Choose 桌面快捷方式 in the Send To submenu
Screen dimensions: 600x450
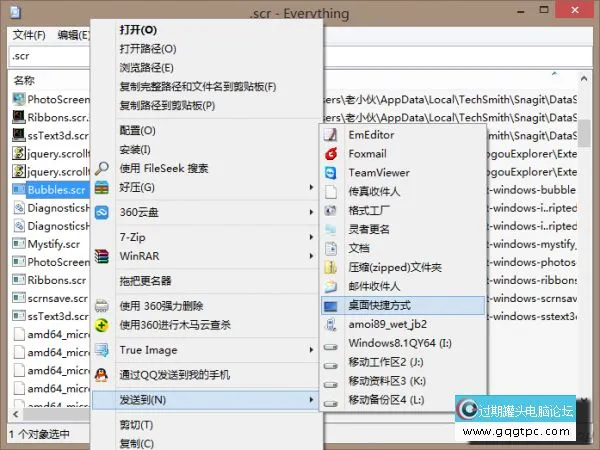[x=379, y=304]
